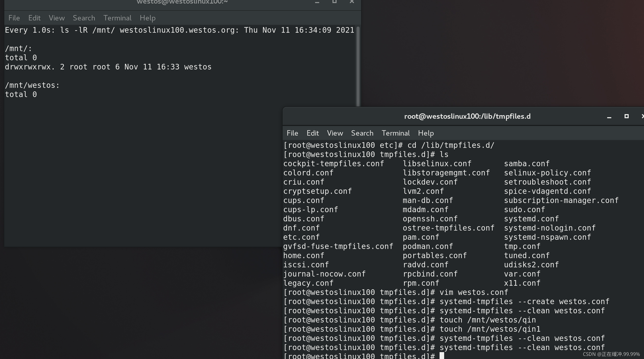This screenshot has height=359, width=644.
Task: Click samba.conf in ls output
Action: tap(527, 164)
